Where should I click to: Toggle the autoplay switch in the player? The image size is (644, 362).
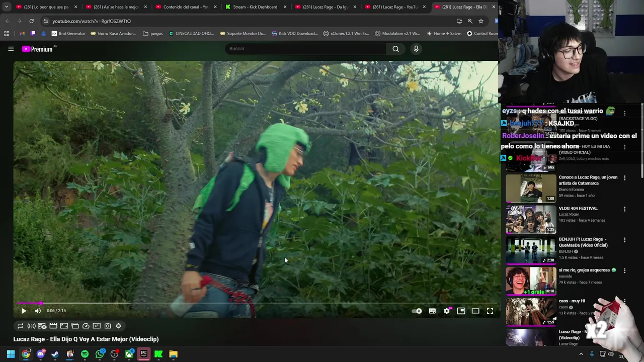click(417, 311)
